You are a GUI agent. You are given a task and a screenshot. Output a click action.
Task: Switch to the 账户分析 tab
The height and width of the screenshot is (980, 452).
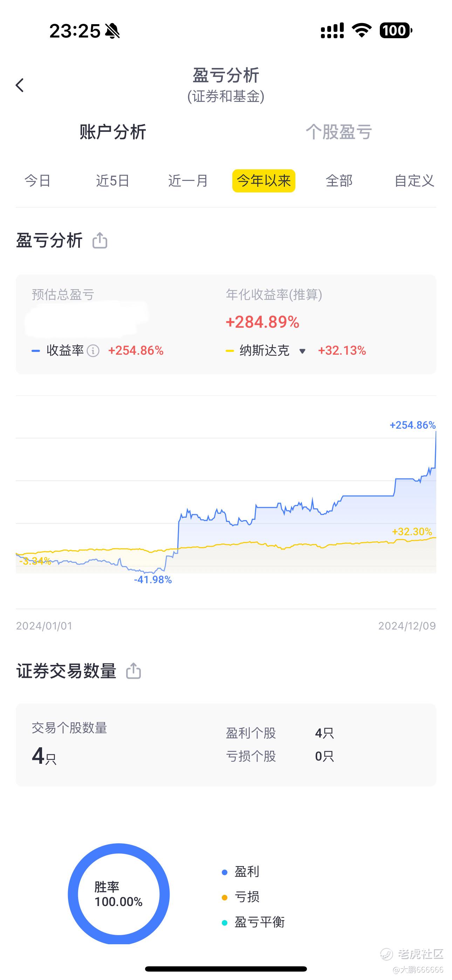coord(112,132)
